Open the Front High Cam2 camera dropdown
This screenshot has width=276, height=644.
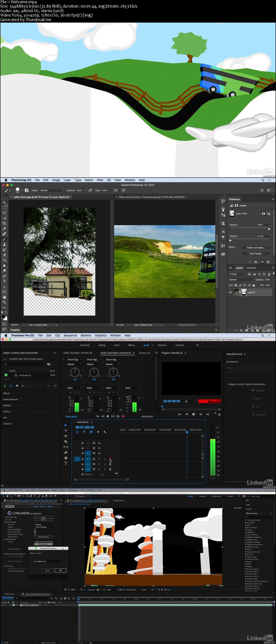tap(48, 561)
